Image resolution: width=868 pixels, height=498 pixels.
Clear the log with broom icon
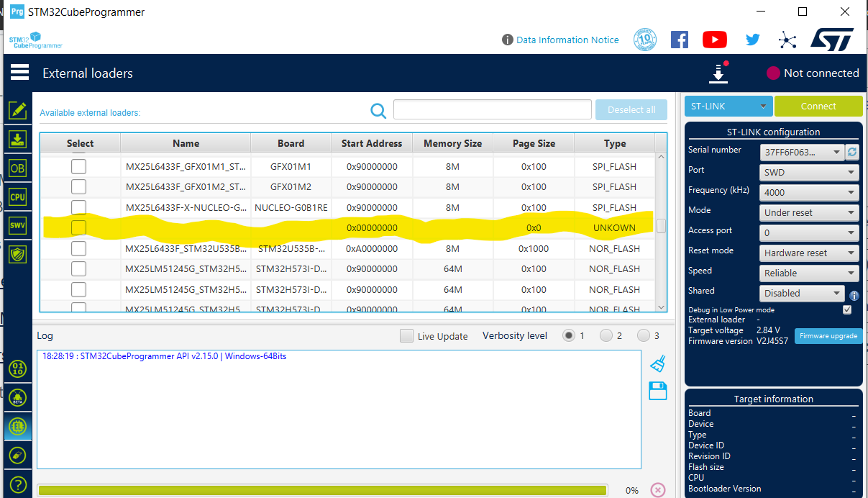pos(657,363)
